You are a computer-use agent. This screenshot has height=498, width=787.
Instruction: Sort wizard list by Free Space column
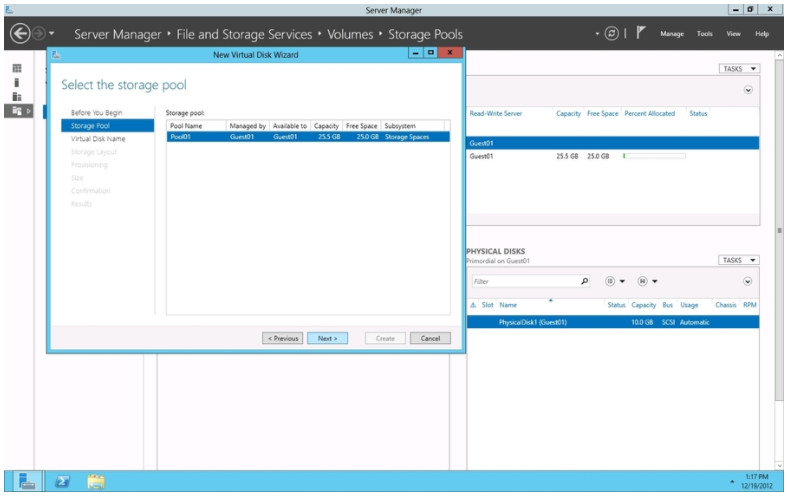pyautogui.click(x=361, y=126)
